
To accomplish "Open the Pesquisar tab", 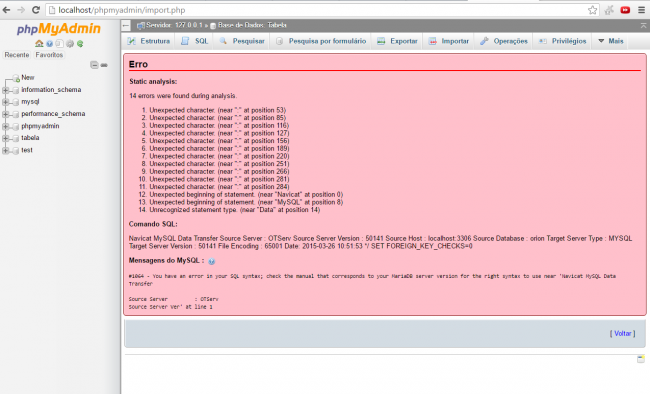I will click(242, 41).
